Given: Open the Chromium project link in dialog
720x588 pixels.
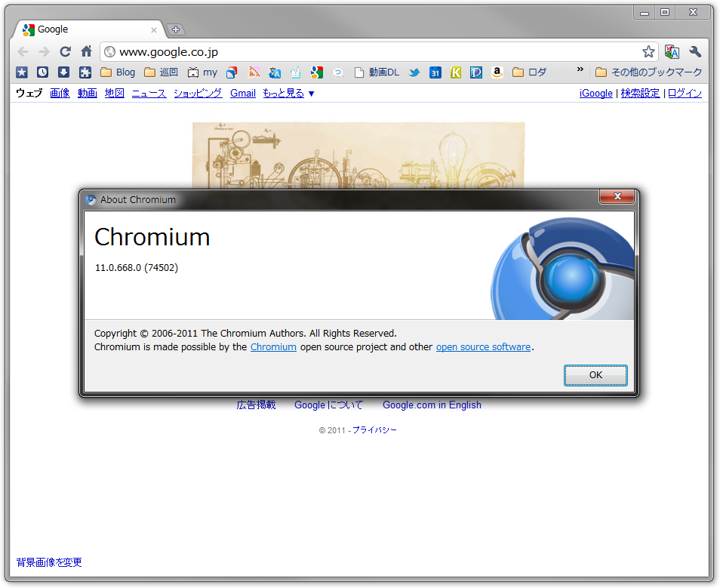Looking at the screenshot, I should [273, 347].
